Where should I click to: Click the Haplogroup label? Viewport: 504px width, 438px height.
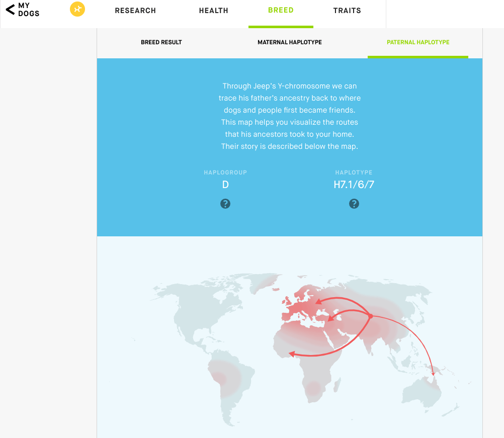point(225,172)
